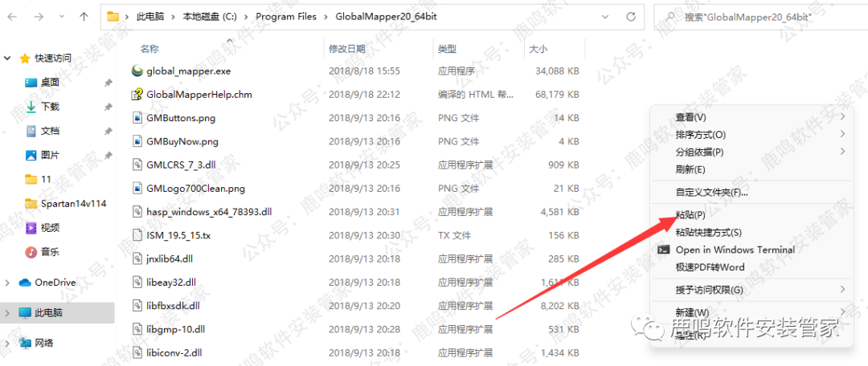Click the pin icon next to 文档
Screen dimensions: 868x366
point(108,131)
